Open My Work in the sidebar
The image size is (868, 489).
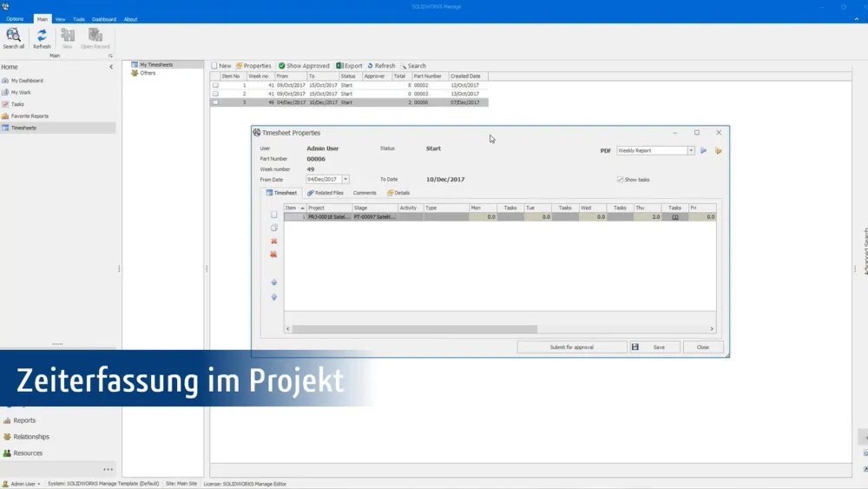(21, 92)
